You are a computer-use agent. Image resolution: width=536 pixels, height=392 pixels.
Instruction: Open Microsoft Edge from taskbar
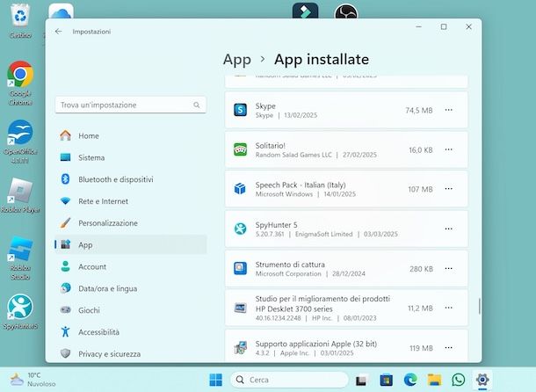410,380
